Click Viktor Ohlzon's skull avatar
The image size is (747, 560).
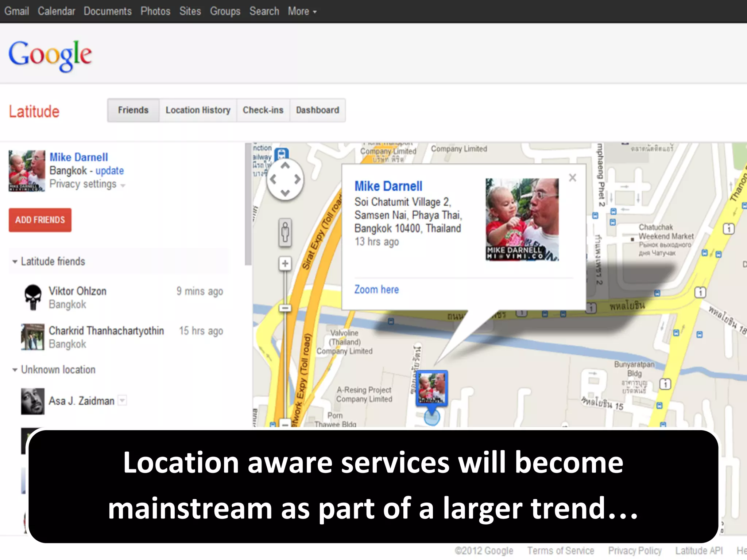[x=33, y=297]
